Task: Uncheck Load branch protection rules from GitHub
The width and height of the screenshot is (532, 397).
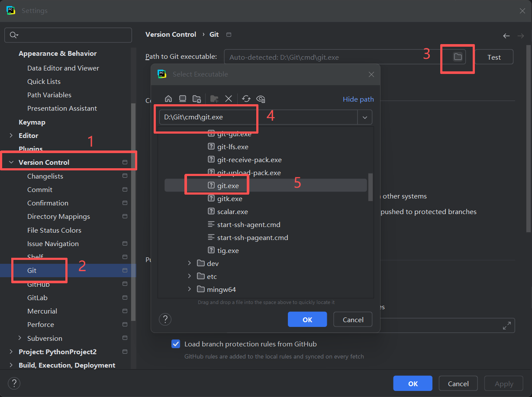Action: [x=176, y=344]
